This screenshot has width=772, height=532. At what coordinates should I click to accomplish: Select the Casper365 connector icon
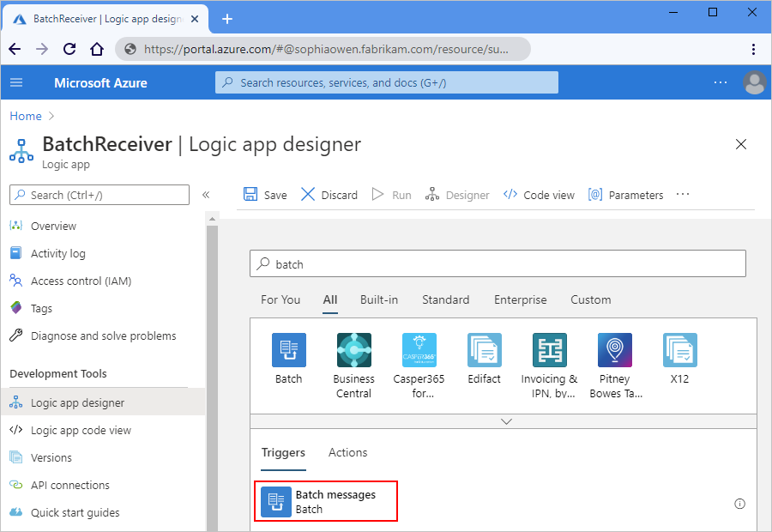[x=419, y=350]
